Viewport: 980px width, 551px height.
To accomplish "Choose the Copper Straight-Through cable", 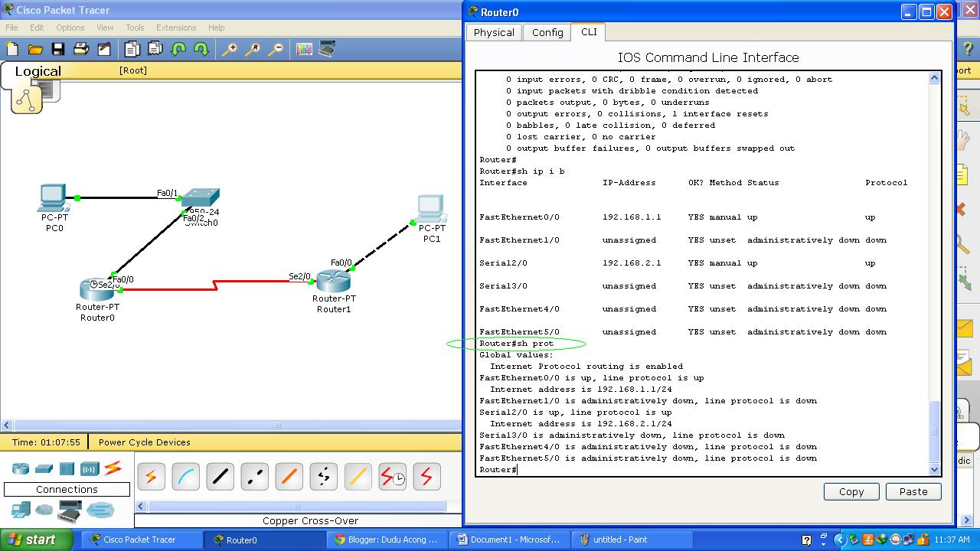I will (220, 477).
